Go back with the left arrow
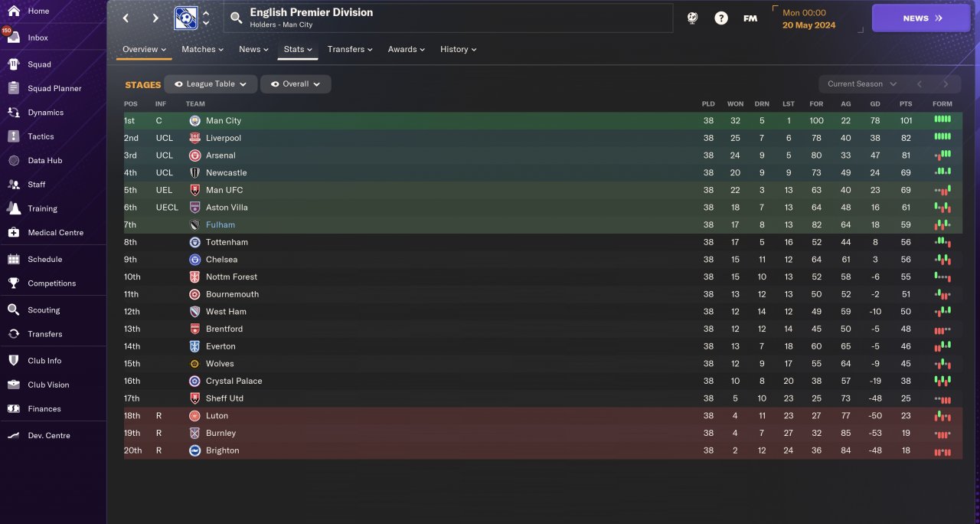Screen dimensions: 980x524 click(x=126, y=18)
